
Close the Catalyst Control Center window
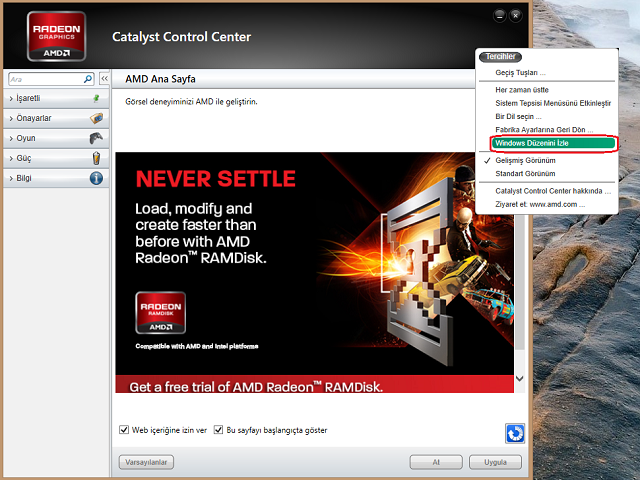pyautogui.click(x=516, y=16)
